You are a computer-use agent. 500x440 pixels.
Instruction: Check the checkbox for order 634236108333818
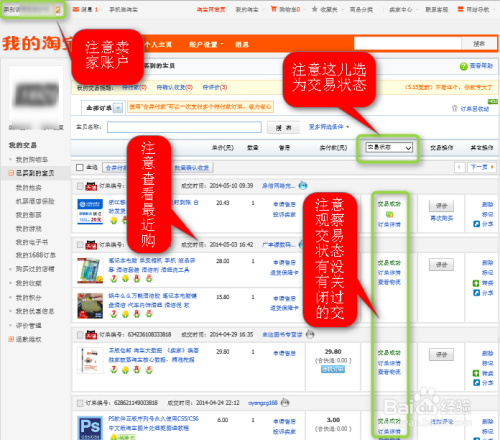(x=80, y=335)
